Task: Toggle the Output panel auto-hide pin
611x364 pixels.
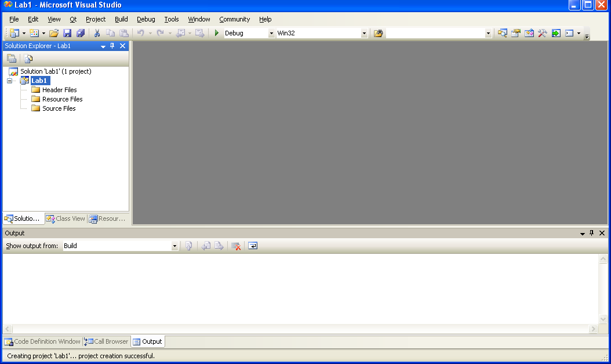Action: click(x=591, y=233)
